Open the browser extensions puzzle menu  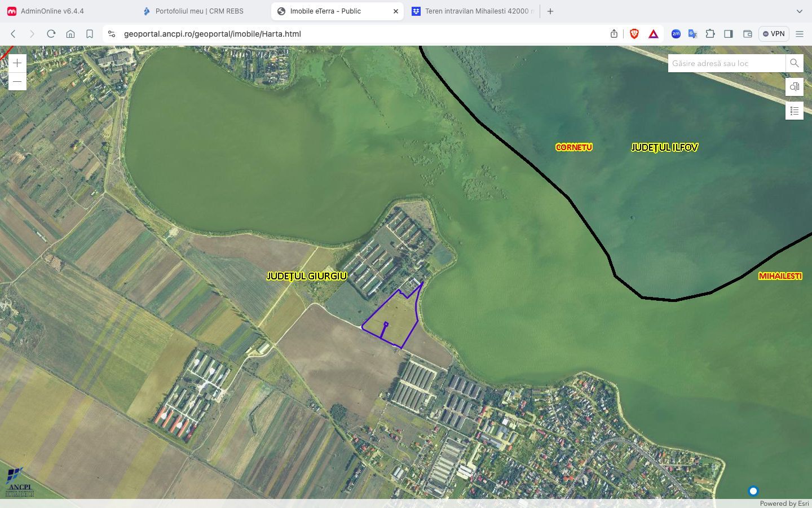click(x=710, y=34)
